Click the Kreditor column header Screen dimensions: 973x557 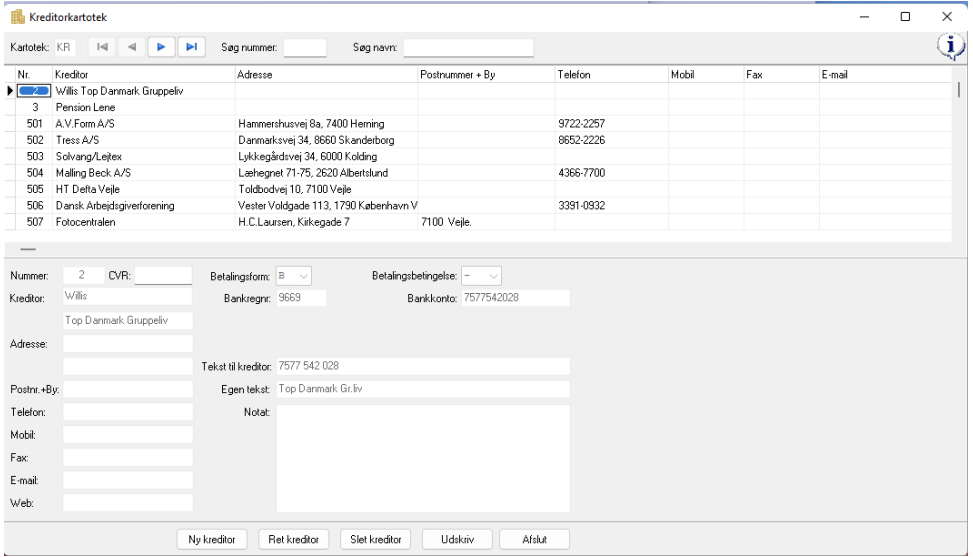pyautogui.click(x=143, y=74)
